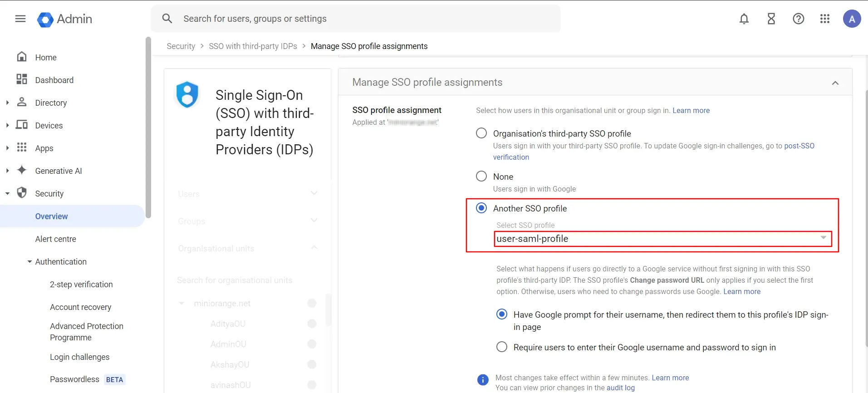Open the account avatar menu

click(x=852, y=19)
